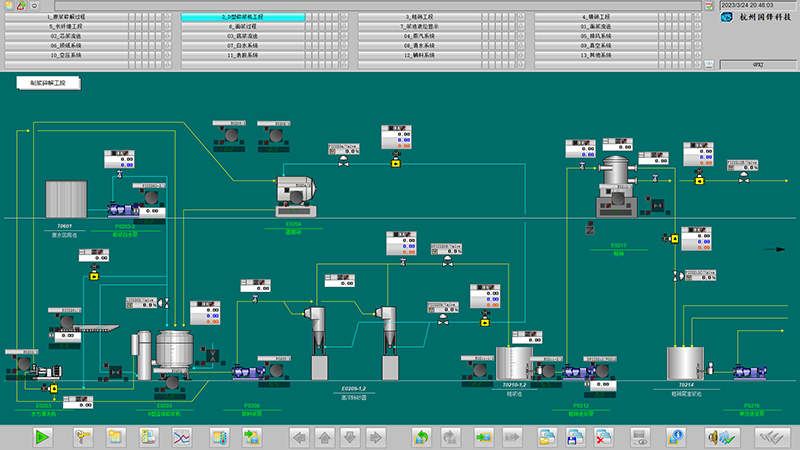This screenshot has height=450, width=800.
Task: Click the 制浆碎解工段 title label
Action: 48,84
